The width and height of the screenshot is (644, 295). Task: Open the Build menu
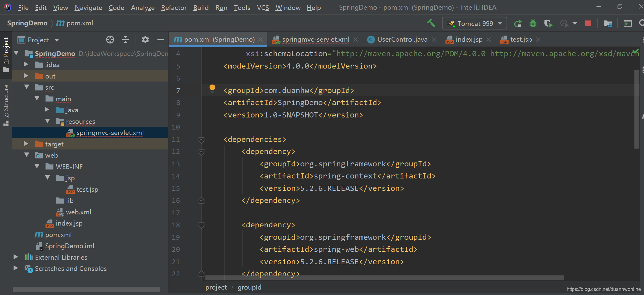201,8
